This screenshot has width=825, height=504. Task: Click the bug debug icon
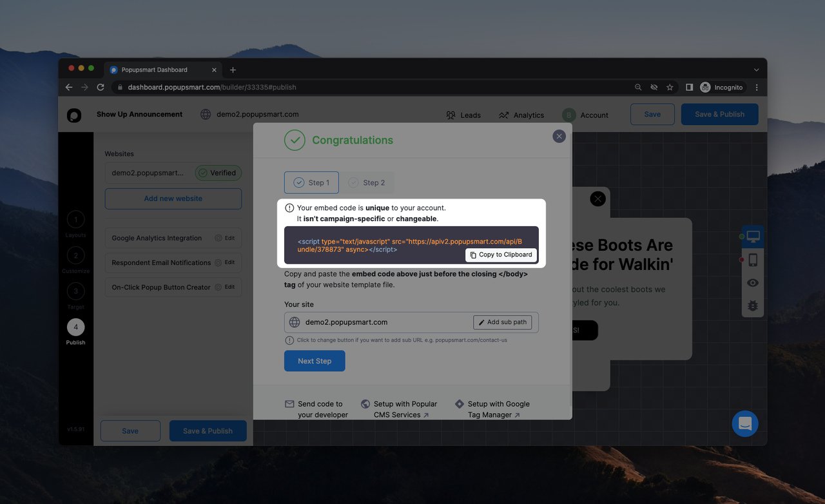tap(753, 305)
